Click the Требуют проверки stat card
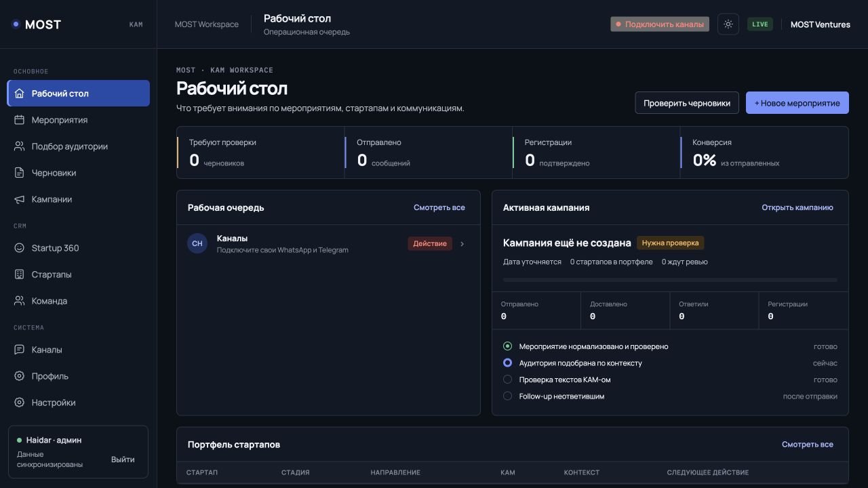This screenshot has height=488, width=868. pos(261,152)
